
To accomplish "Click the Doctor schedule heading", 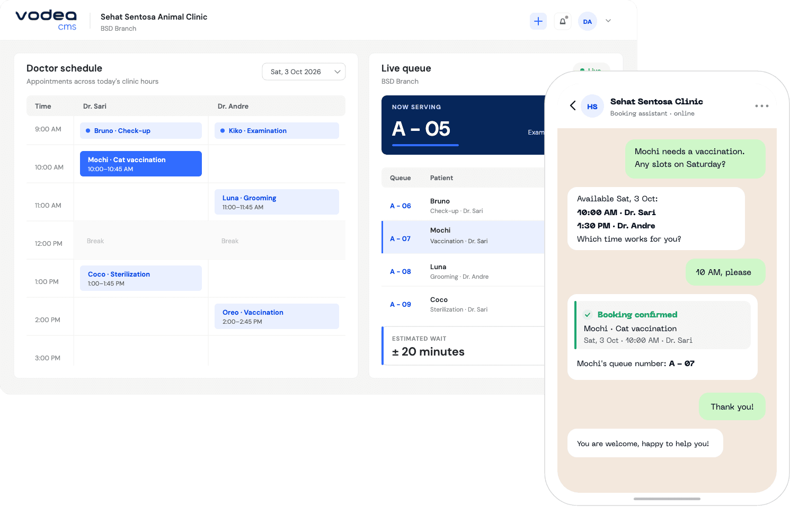I will (x=64, y=68).
